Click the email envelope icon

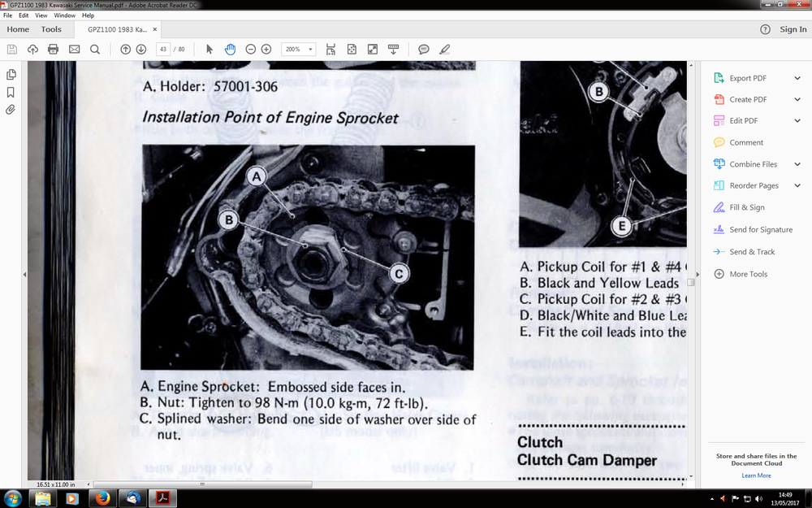(x=75, y=50)
